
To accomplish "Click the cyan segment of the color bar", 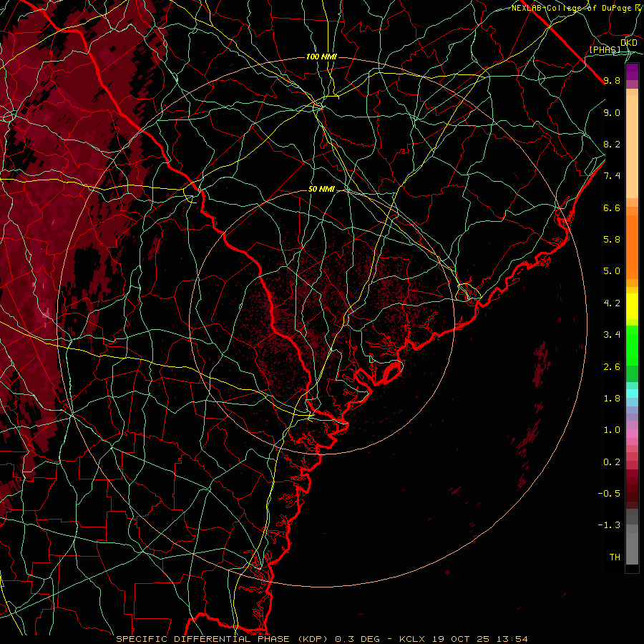I will (x=632, y=394).
